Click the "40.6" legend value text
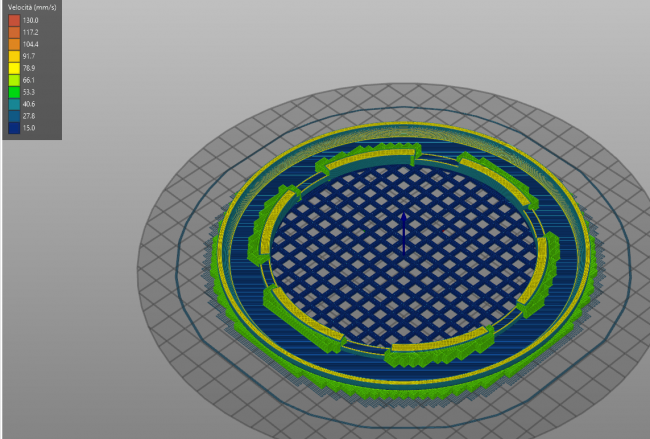This screenshot has height=439, width=650. coord(29,104)
